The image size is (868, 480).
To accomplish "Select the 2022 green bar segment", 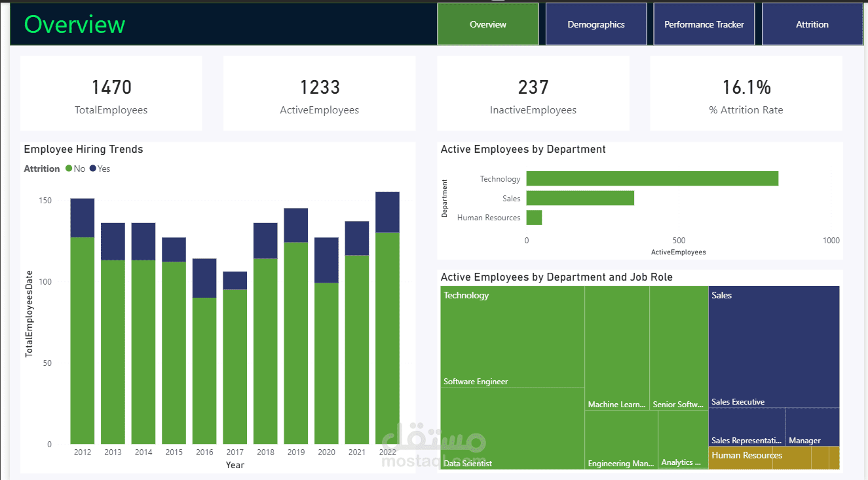I will [x=387, y=338].
